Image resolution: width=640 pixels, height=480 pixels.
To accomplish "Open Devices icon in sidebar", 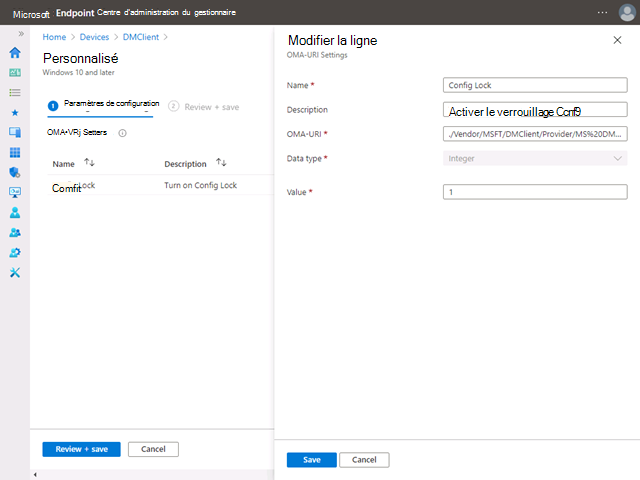I will click(x=15, y=132).
